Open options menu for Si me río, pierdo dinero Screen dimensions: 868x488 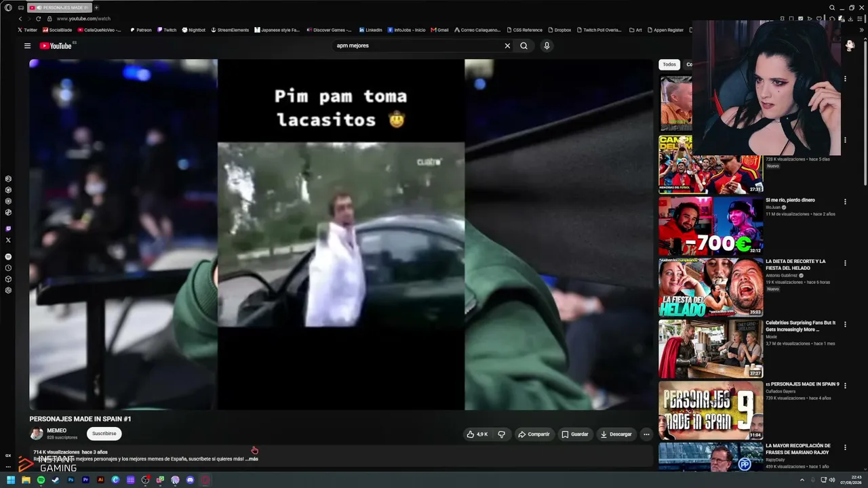coord(845,201)
